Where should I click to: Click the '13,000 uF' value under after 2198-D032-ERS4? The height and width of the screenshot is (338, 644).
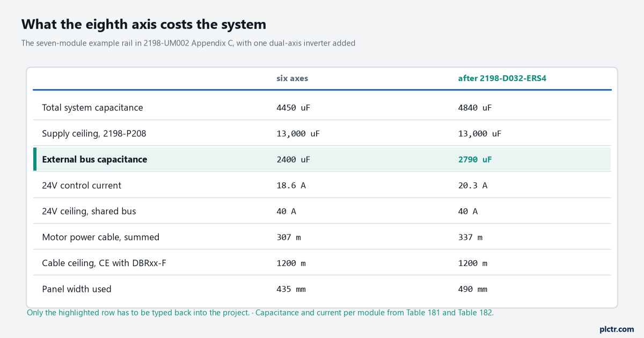click(x=480, y=134)
